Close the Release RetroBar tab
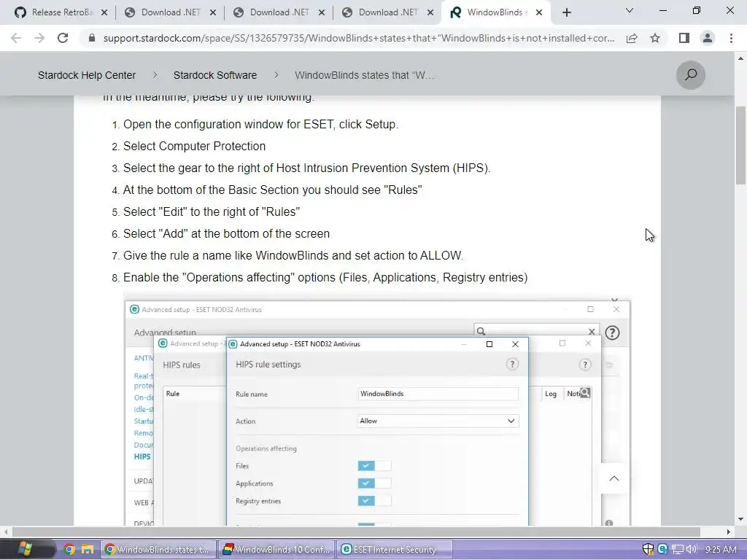The height and width of the screenshot is (560, 747). tap(104, 13)
